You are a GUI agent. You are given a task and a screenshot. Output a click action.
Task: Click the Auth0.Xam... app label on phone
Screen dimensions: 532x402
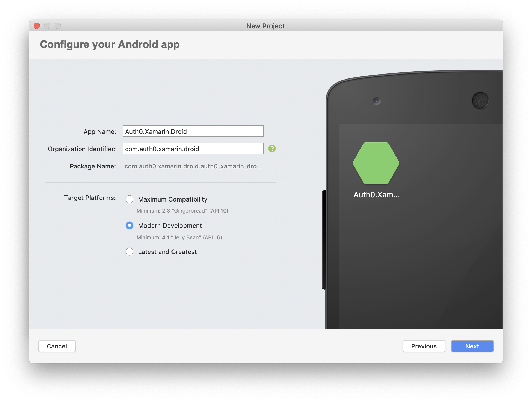[x=376, y=195]
